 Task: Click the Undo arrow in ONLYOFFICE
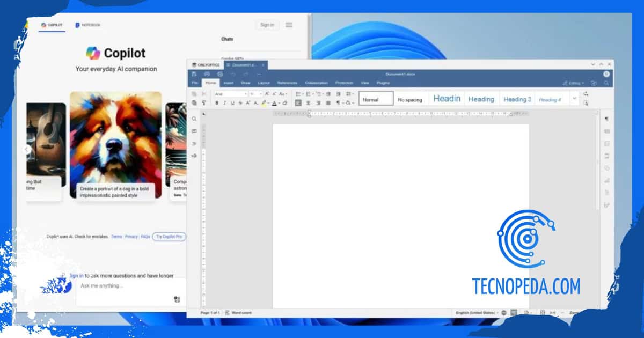click(x=233, y=74)
